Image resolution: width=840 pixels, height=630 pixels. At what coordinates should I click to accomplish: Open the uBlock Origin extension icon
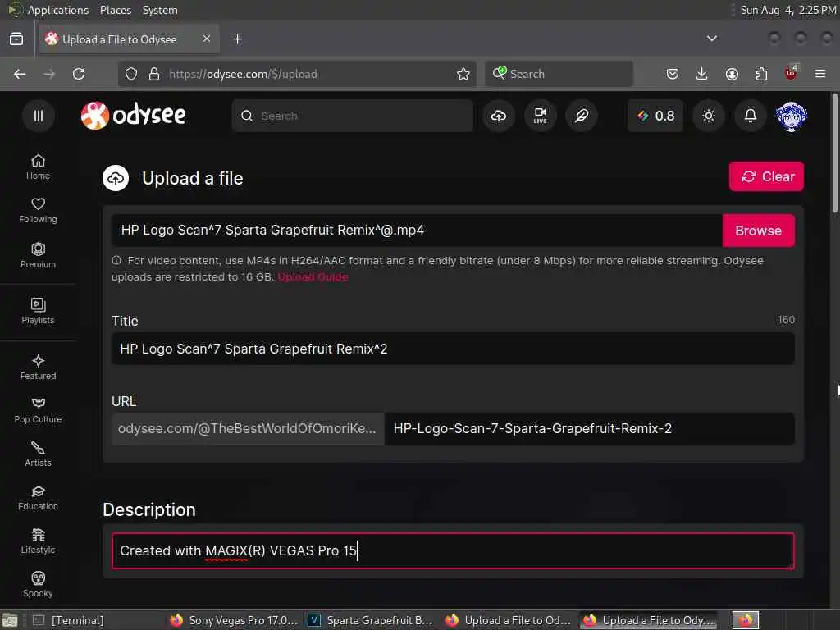click(791, 73)
